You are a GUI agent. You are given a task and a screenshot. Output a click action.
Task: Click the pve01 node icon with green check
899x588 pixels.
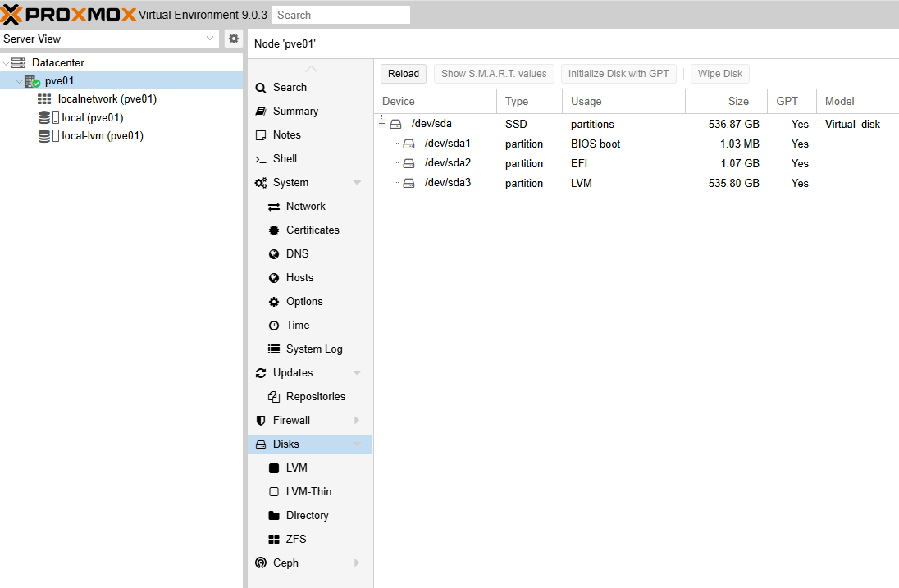[x=32, y=81]
